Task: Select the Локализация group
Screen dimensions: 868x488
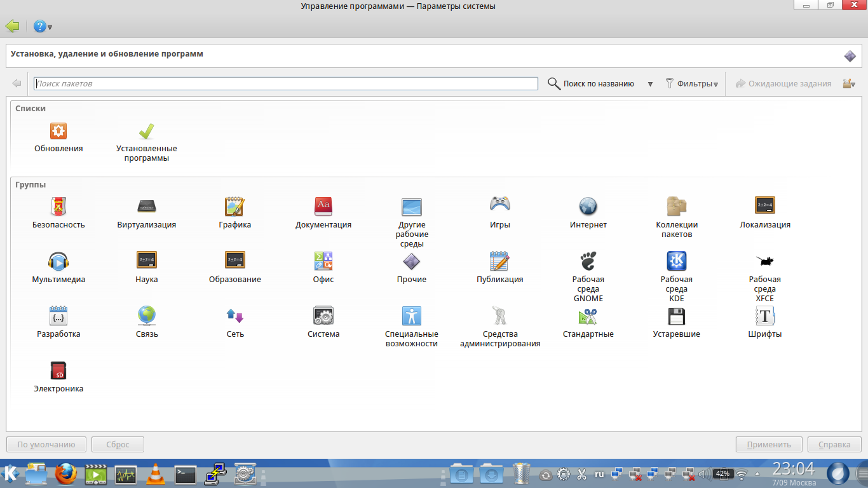Action: [765, 213]
